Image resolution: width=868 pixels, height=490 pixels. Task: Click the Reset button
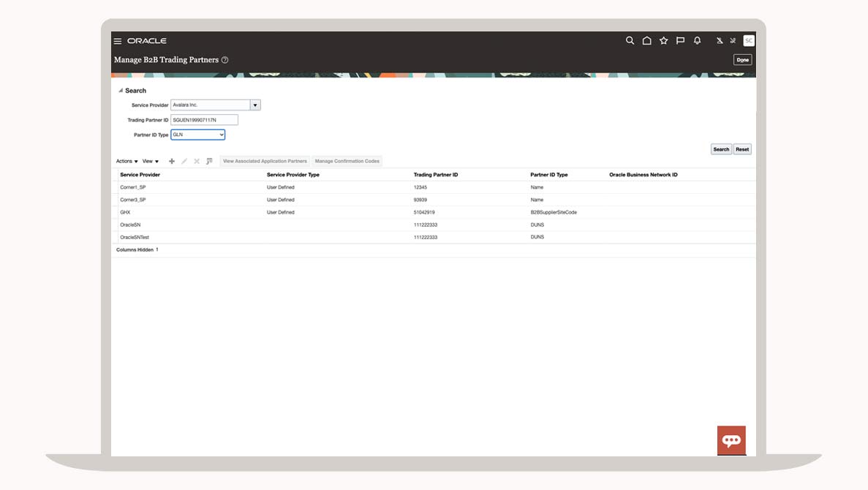742,149
